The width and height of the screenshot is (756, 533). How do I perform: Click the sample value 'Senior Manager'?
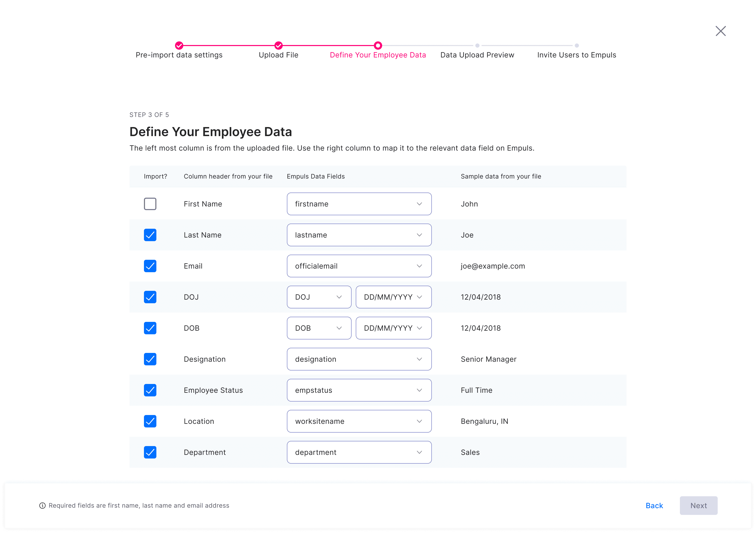(x=489, y=359)
